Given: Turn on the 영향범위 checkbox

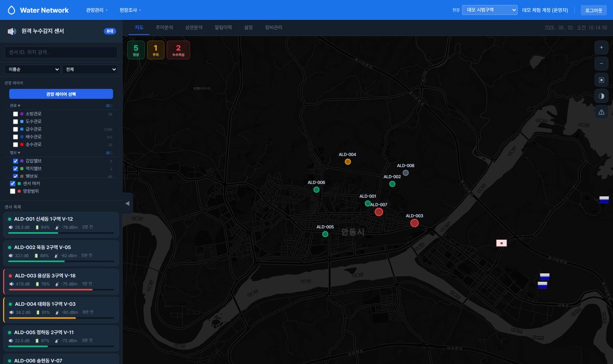Looking at the screenshot, I should click(x=13, y=191).
